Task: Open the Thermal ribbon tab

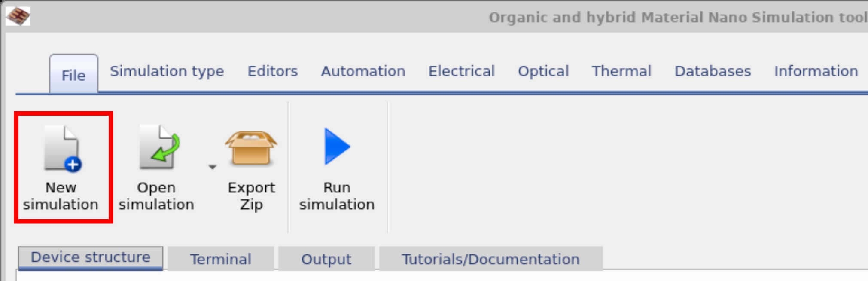Action: (x=621, y=71)
